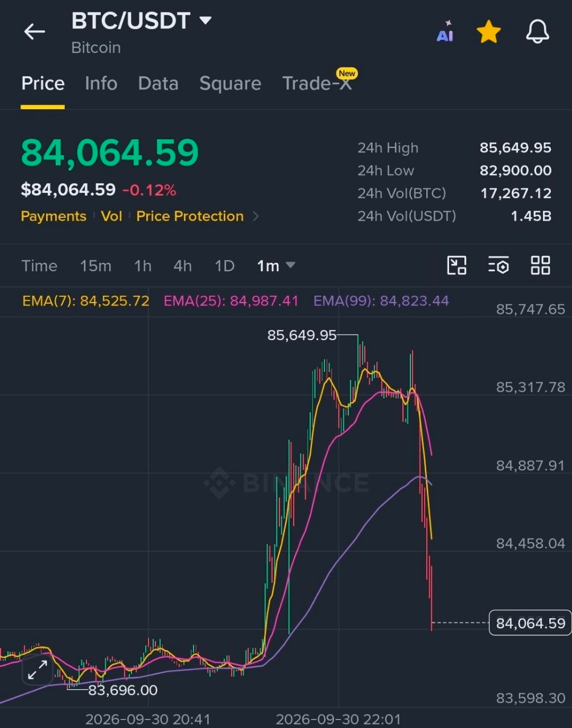Tap the Vol tag

pos(112,216)
